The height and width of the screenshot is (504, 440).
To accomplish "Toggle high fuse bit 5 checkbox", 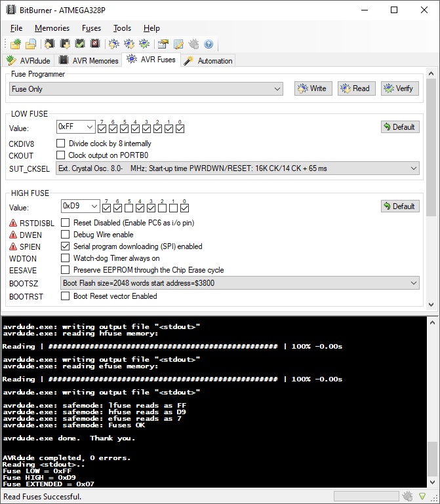I will coord(129,208).
